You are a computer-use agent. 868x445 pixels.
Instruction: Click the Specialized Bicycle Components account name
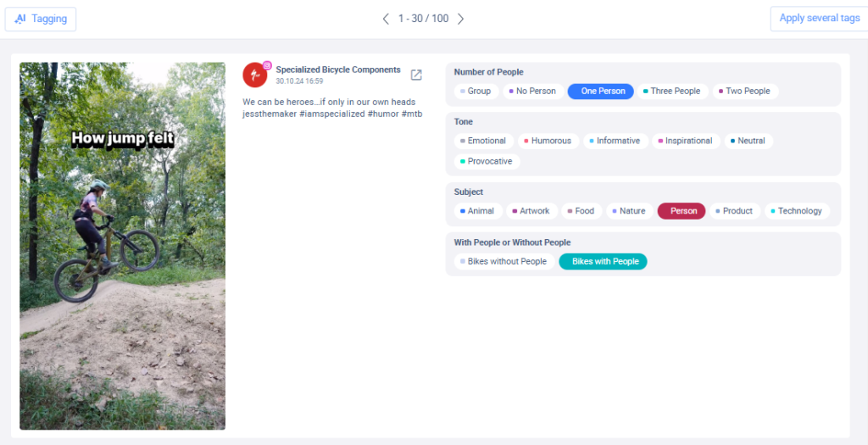click(338, 70)
